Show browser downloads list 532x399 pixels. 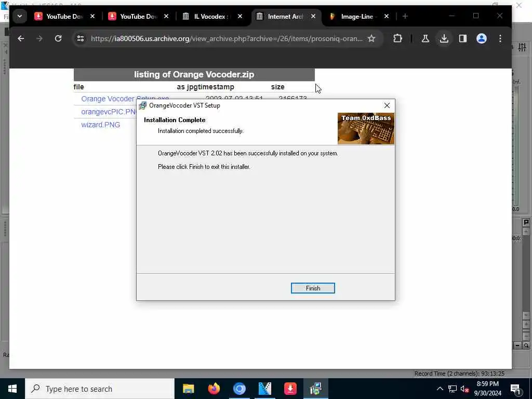pos(444,38)
